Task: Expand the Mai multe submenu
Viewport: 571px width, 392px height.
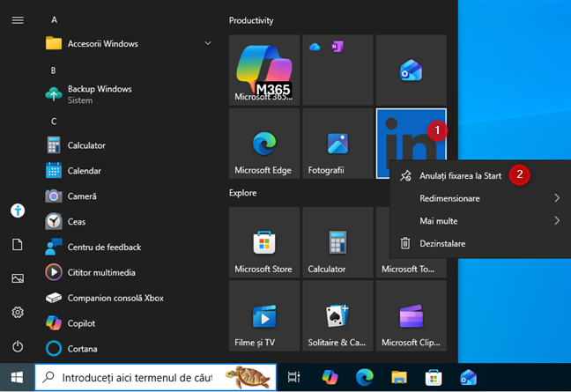Action: [480, 221]
